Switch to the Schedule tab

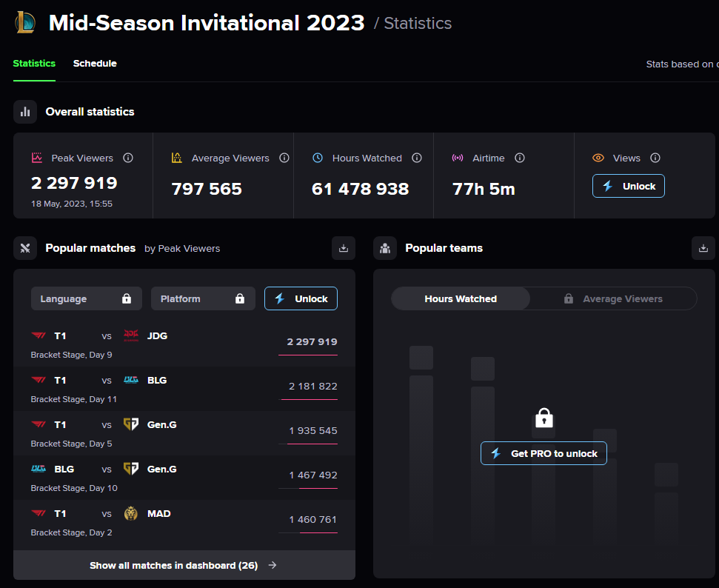[95, 63]
